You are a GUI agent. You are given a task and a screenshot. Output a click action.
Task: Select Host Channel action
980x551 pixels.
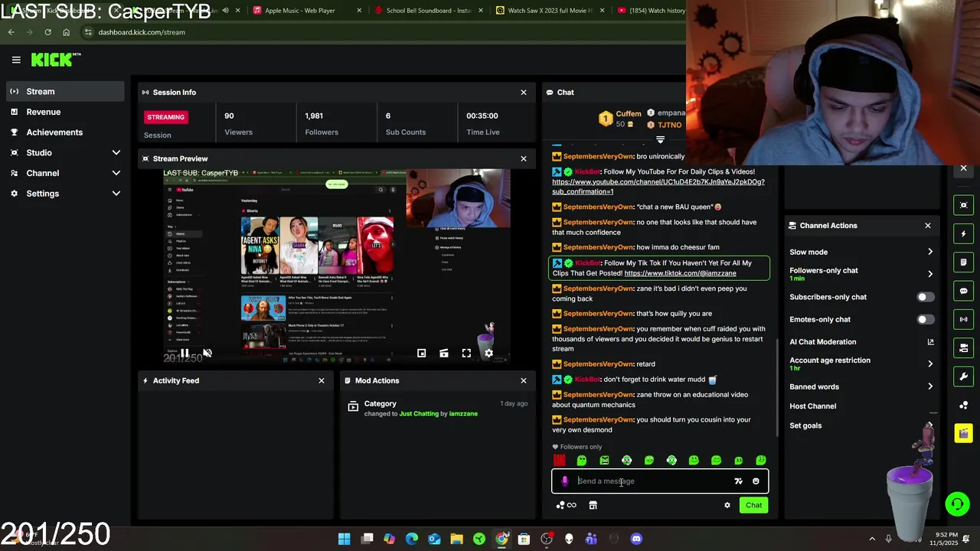(x=812, y=406)
